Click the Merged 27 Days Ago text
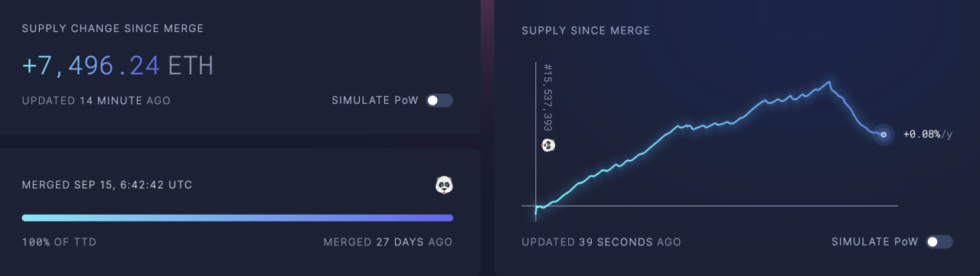 tap(388, 242)
